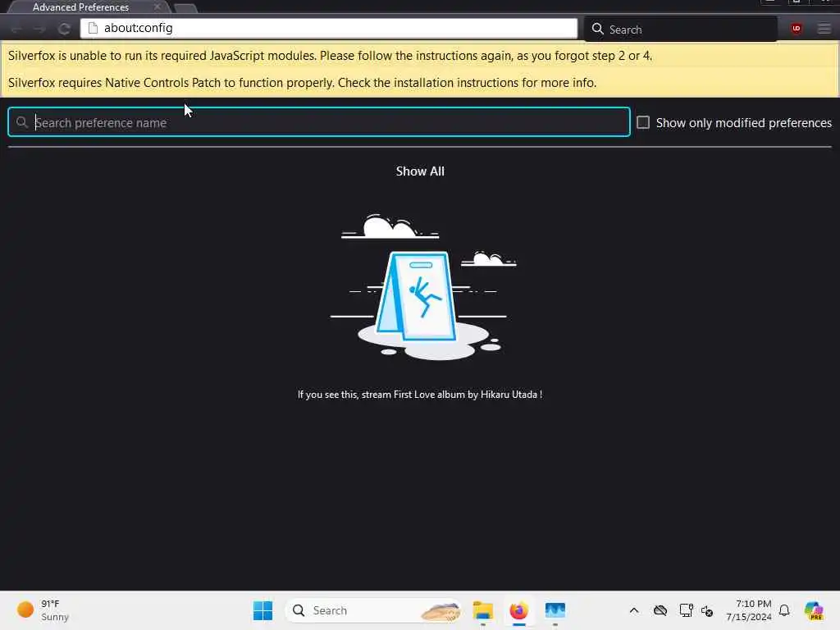Click the magnifier icon in the toolbar search box
The width and height of the screenshot is (840, 630).
(597, 29)
